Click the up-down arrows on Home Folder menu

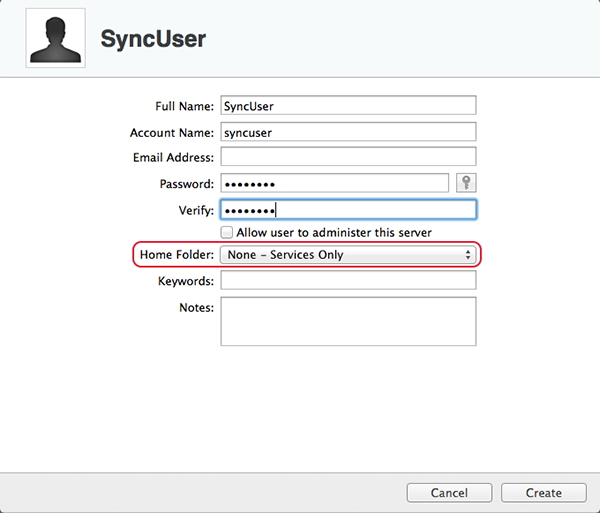pos(468,255)
